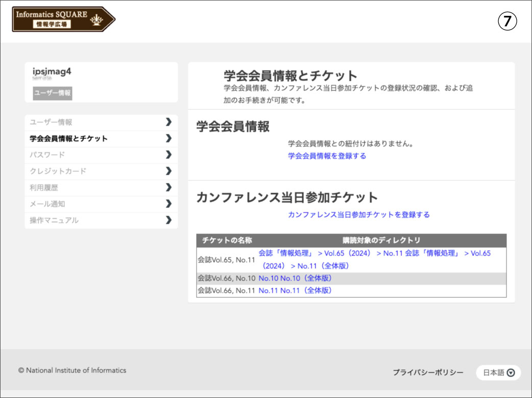Go to クレジットカード in the sidebar

[58, 171]
